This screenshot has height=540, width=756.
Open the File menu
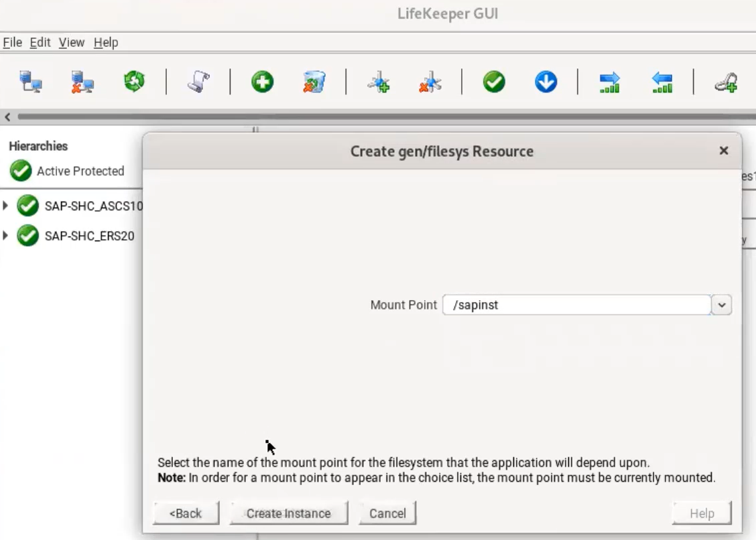(12, 42)
